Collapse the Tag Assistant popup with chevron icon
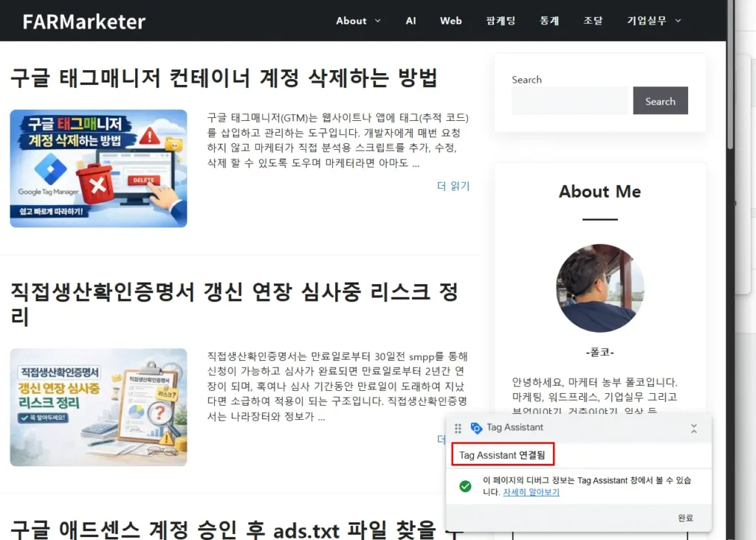 (x=693, y=428)
